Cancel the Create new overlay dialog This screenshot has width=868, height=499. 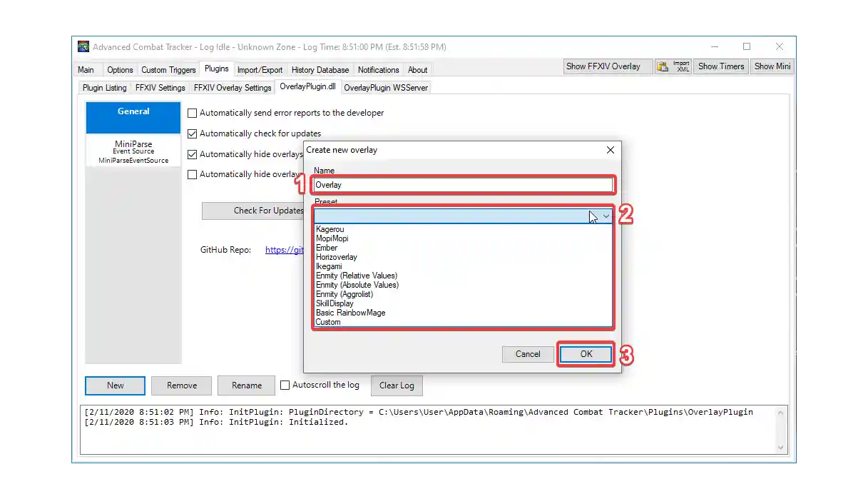click(527, 354)
